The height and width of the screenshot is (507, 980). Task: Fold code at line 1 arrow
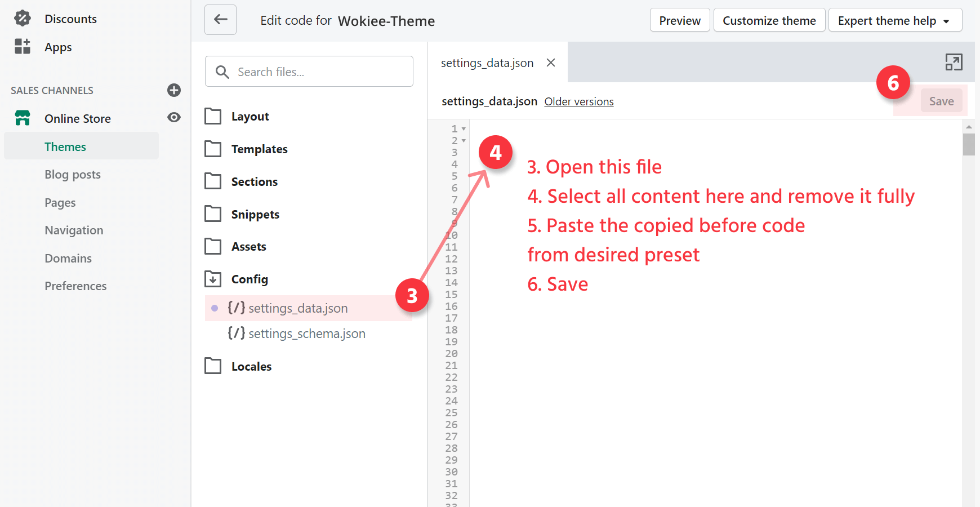point(464,128)
